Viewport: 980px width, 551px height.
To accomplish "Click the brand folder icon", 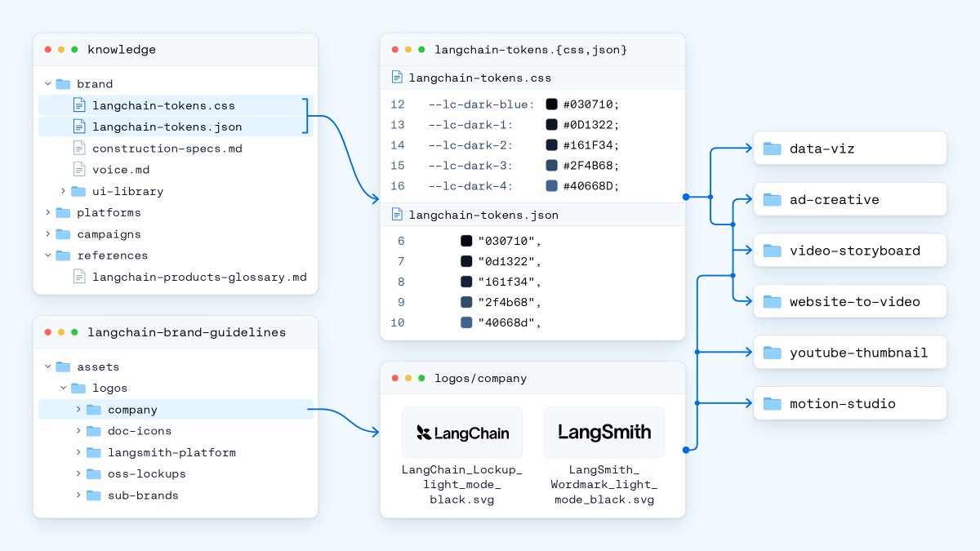I will (63, 83).
